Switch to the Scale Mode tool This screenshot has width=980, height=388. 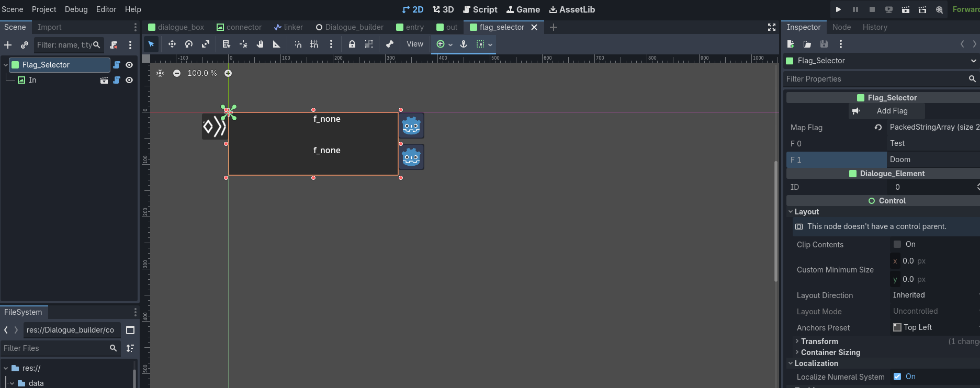point(206,44)
